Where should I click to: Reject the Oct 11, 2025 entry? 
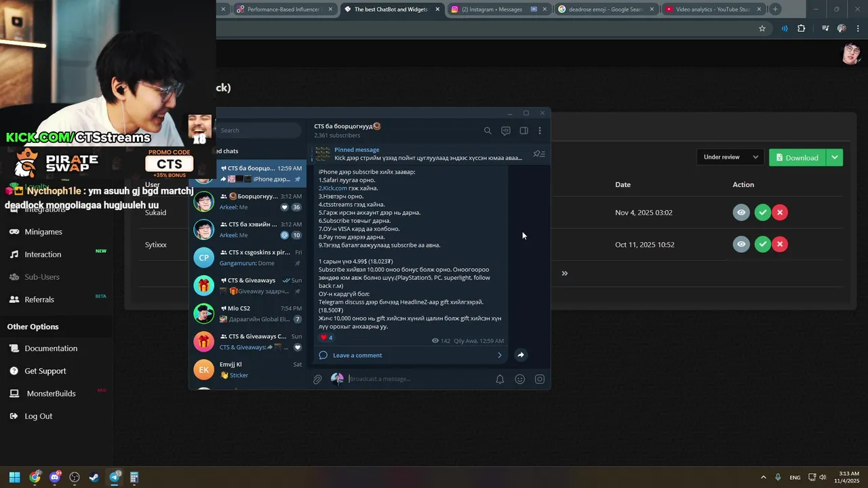pyautogui.click(x=780, y=244)
